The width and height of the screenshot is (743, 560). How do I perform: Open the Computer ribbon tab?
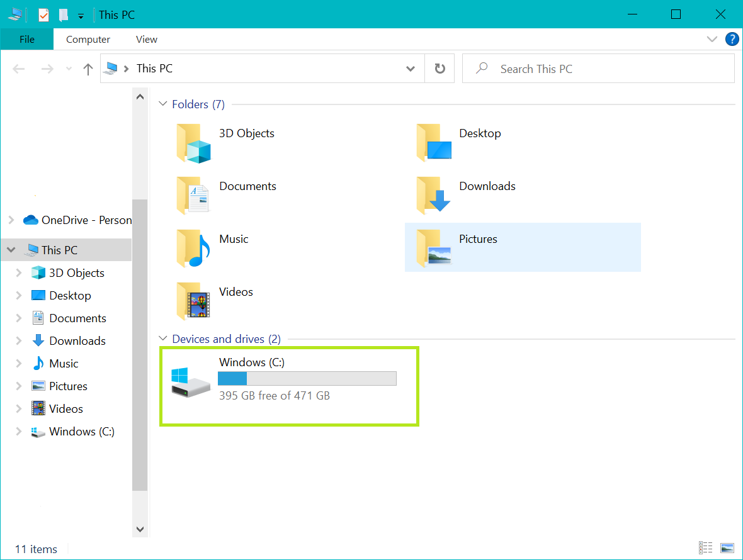88,39
